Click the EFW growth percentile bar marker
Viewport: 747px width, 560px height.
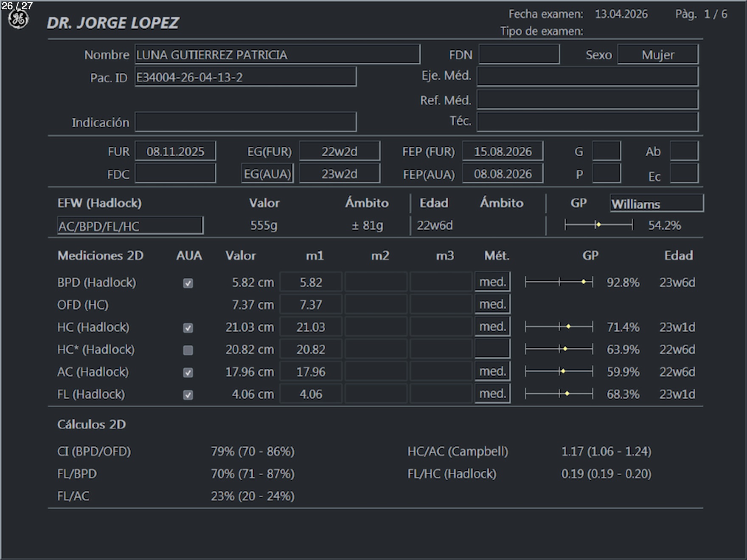pyautogui.click(x=598, y=225)
